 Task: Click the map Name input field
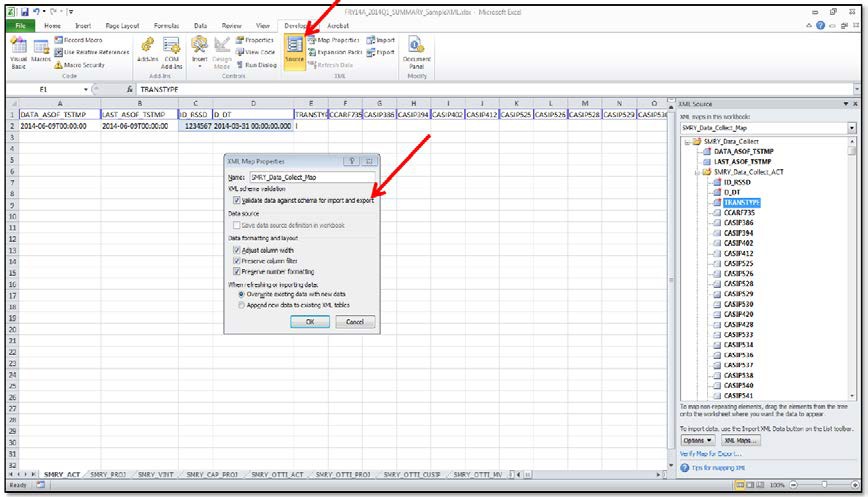click(310, 177)
